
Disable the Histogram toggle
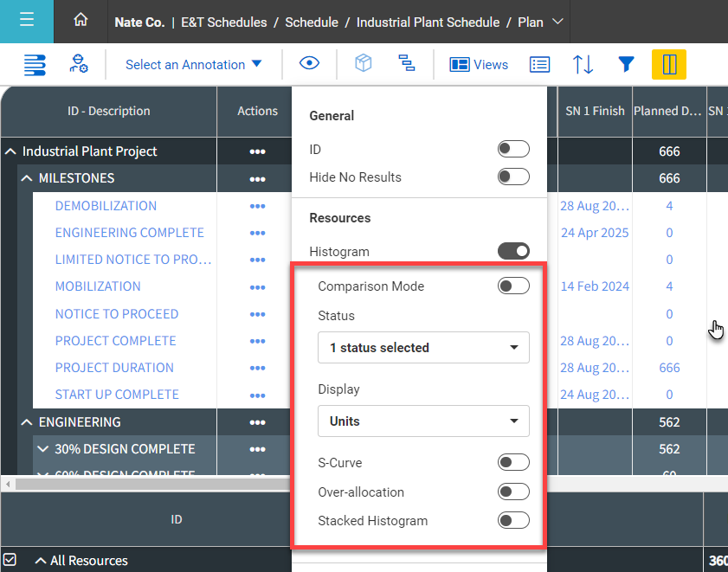(x=513, y=251)
